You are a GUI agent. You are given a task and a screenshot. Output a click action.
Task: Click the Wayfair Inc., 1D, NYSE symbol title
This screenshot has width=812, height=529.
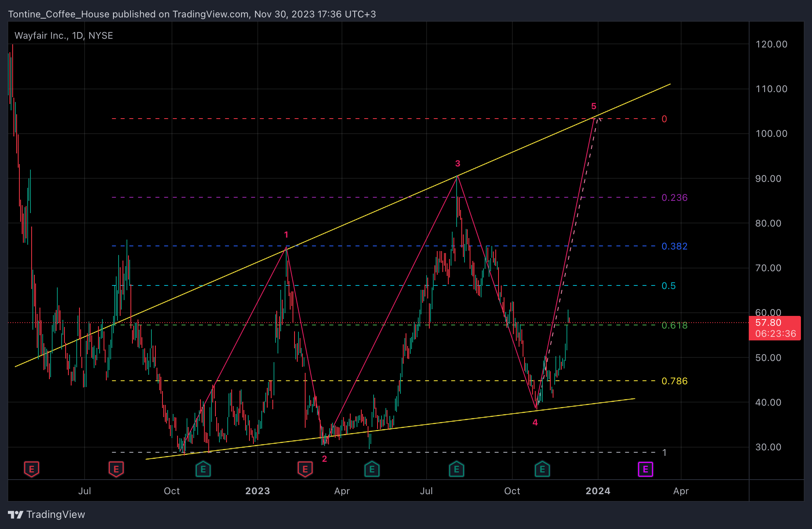click(64, 36)
